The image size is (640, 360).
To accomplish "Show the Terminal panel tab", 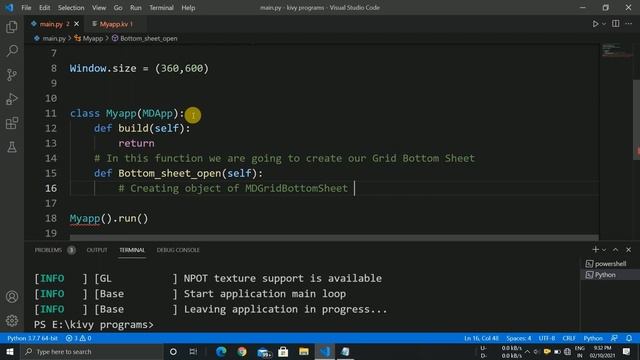I will 132,250.
